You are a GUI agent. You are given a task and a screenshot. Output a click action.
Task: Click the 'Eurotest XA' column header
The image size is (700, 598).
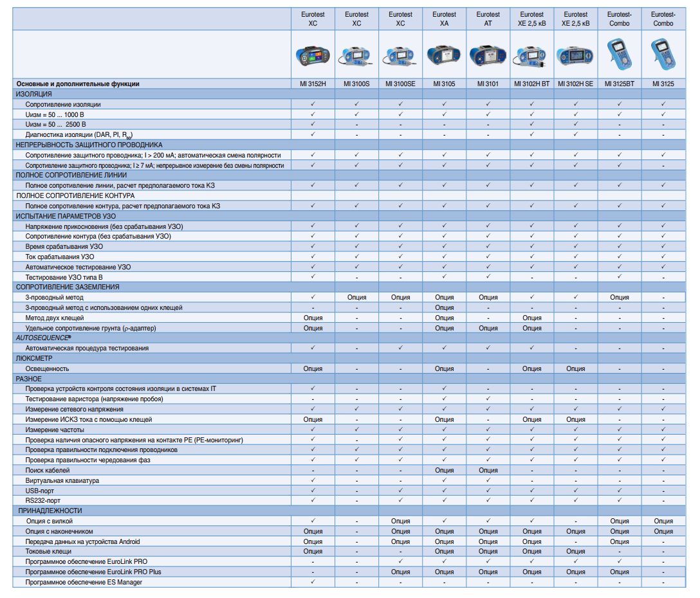click(444, 19)
